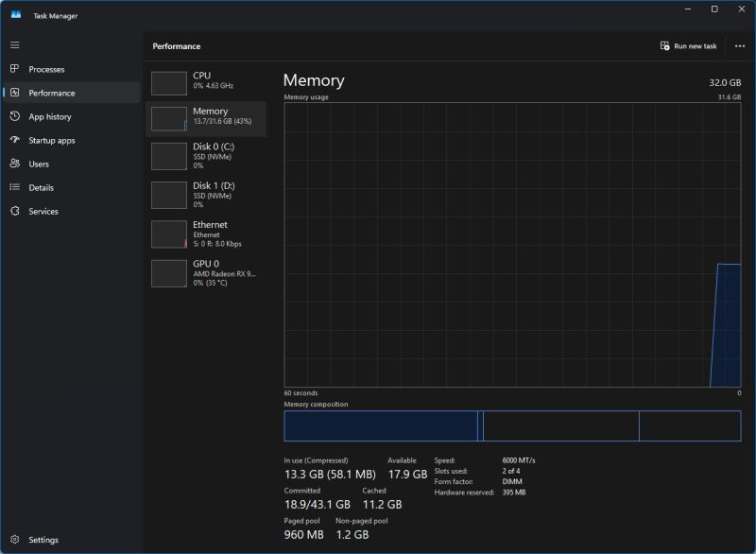This screenshot has width=756, height=554.
Task: Click the Memory usage graph area
Action: [512, 245]
